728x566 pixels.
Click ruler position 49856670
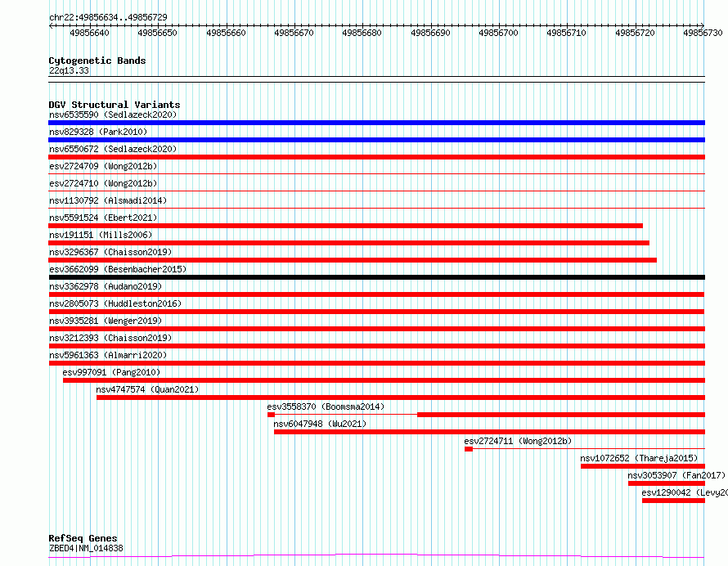click(294, 33)
